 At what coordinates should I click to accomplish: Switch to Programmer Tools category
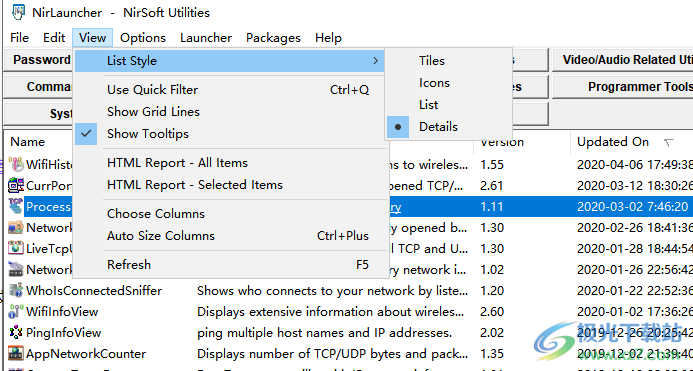[623, 87]
